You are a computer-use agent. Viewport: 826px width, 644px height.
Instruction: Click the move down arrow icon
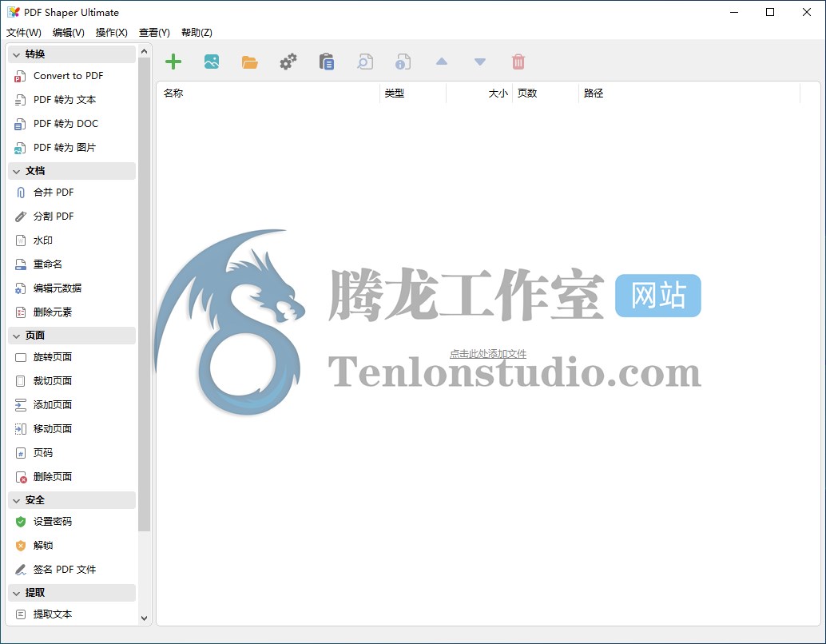pos(480,62)
